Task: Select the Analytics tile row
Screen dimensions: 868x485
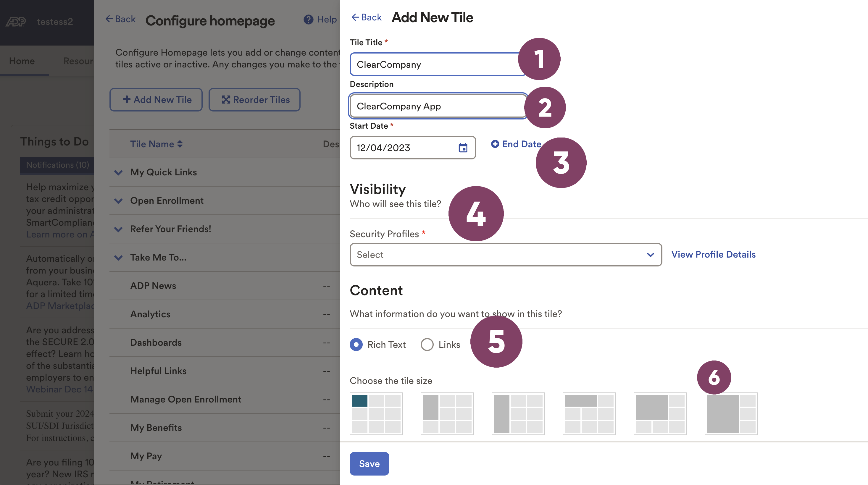Action: (225, 314)
